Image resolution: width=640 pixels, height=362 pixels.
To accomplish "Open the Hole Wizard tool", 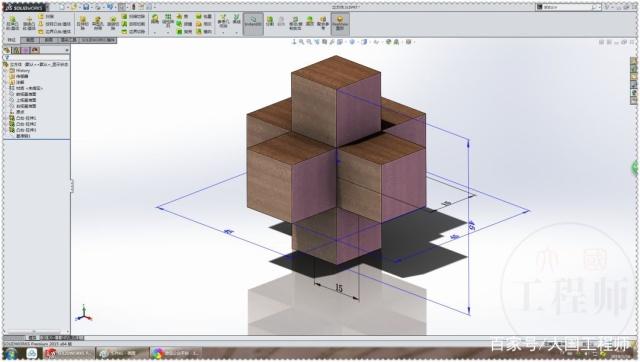I will (x=98, y=22).
